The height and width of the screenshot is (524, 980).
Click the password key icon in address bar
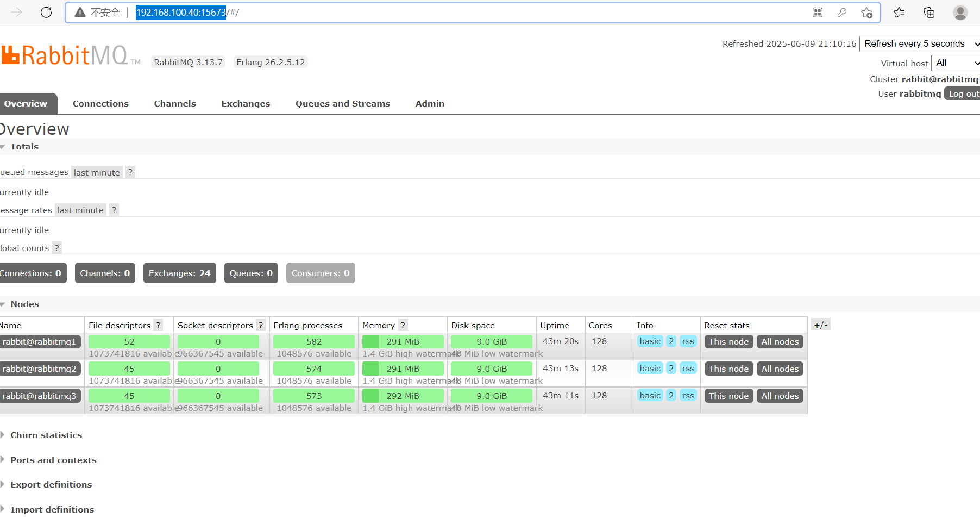pyautogui.click(x=842, y=13)
